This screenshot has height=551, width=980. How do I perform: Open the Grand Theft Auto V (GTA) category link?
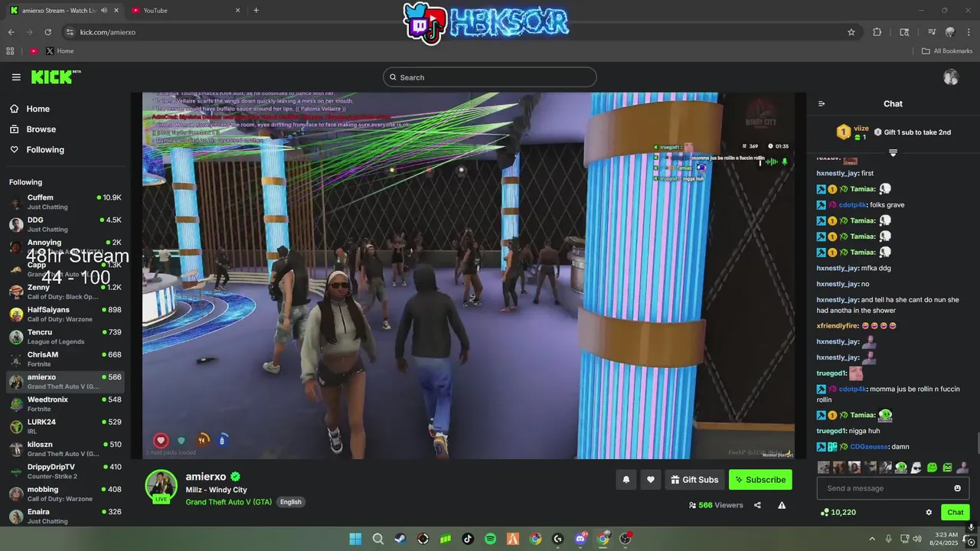[x=228, y=502]
